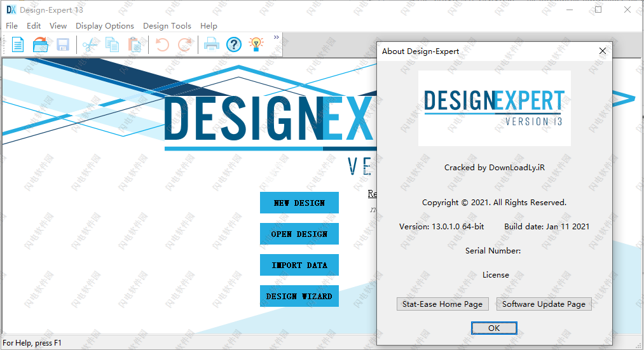The width and height of the screenshot is (644, 350).
Task: Click the OPEN DESIGN button
Action: coord(299,234)
